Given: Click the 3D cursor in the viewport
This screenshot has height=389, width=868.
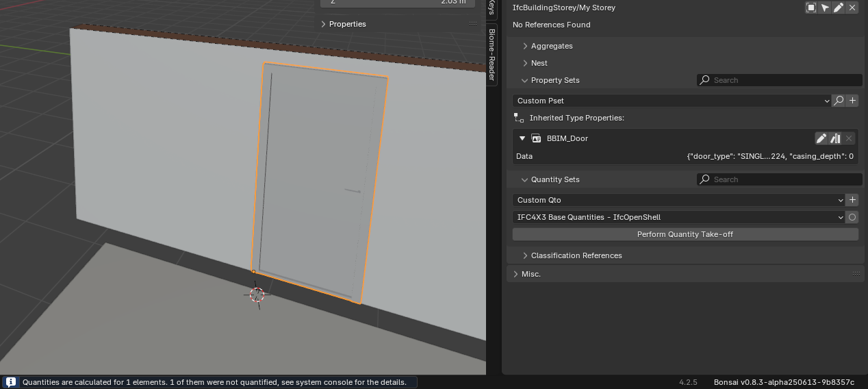Looking at the screenshot, I should (257, 294).
